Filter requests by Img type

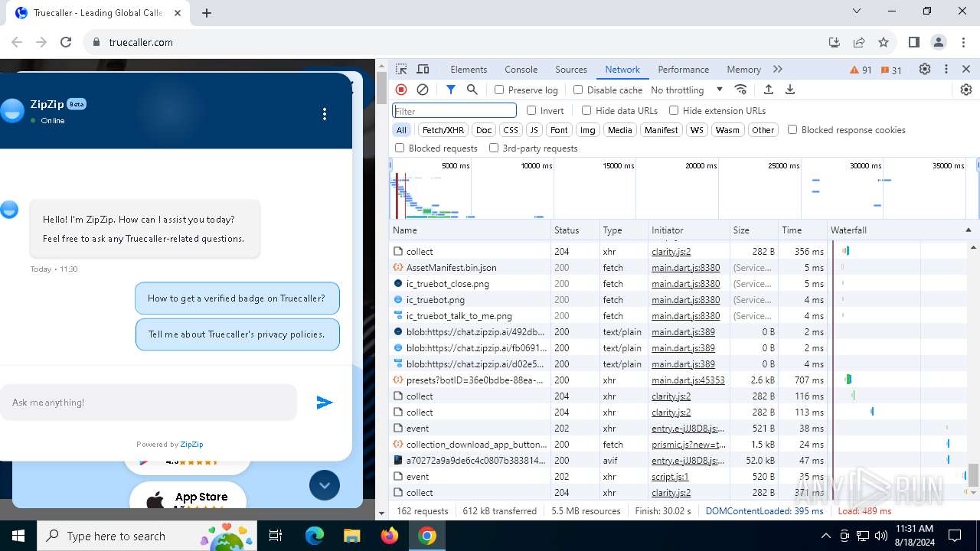588,129
